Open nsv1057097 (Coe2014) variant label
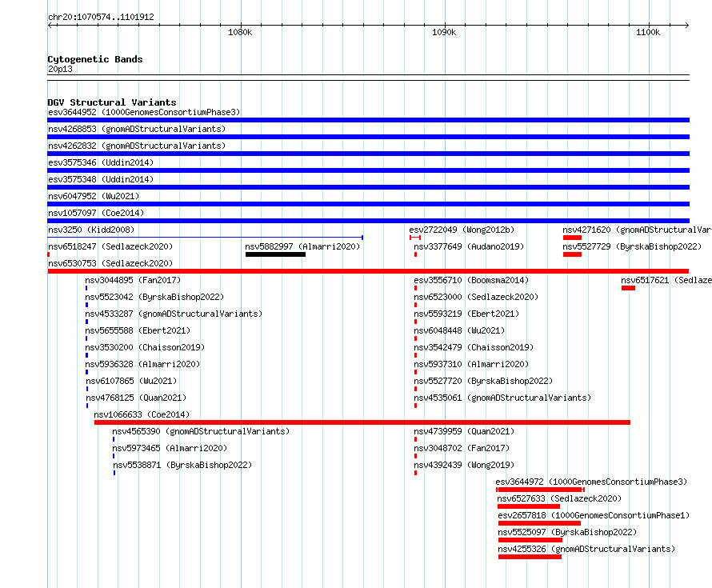The image size is (712, 588). pos(96,213)
